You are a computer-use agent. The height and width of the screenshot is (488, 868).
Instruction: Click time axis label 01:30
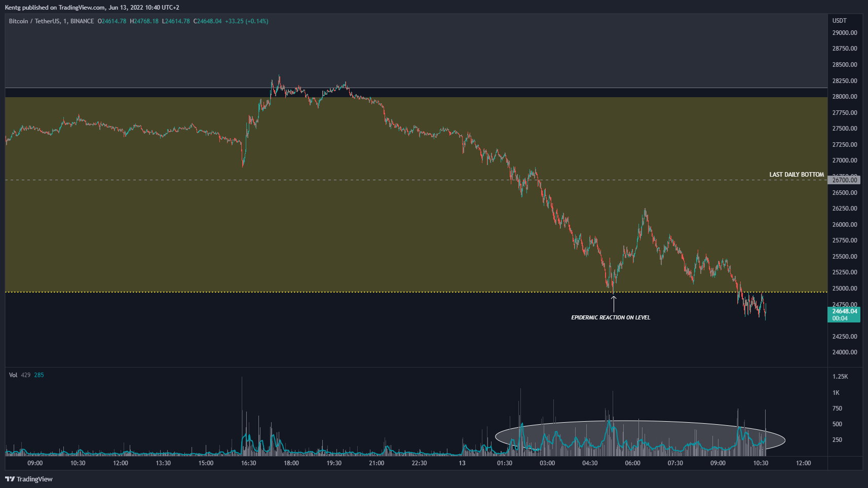(505, 463)
